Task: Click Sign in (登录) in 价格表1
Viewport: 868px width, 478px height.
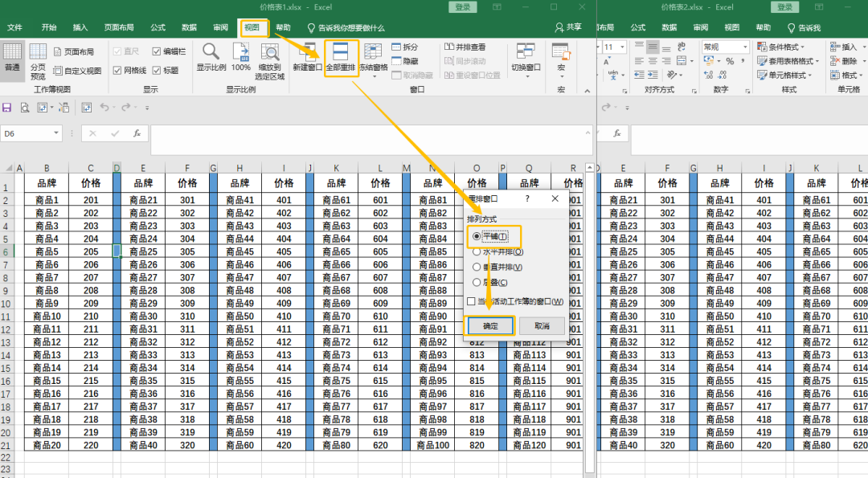Action: click(463, 7)
